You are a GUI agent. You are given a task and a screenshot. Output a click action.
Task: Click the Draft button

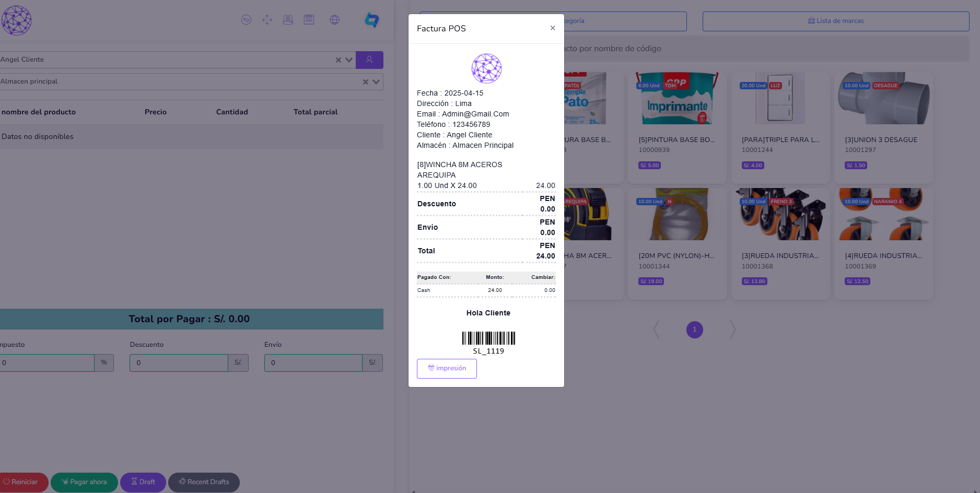143,482
